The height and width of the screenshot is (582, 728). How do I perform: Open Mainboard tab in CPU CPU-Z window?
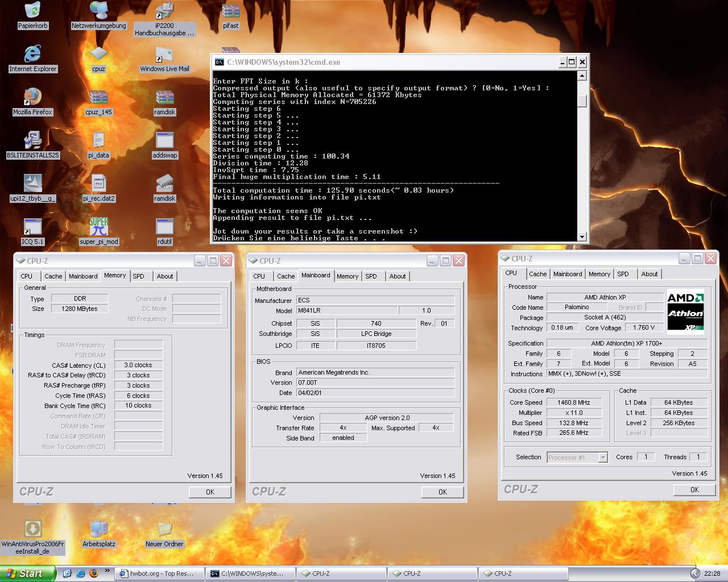(x=568, y=274)
